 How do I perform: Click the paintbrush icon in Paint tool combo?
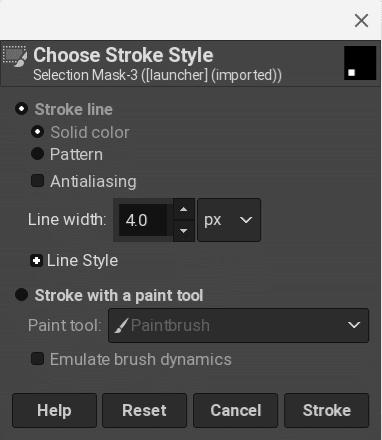coord(122,326)
